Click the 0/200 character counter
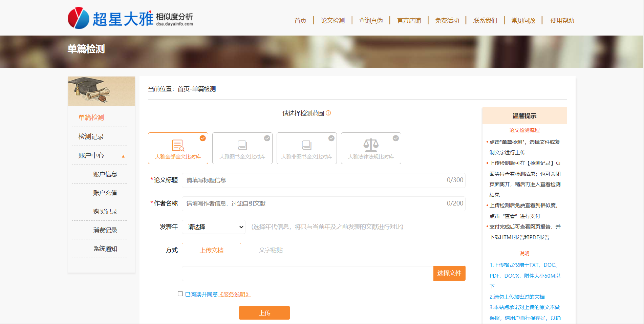 [455, 203]
